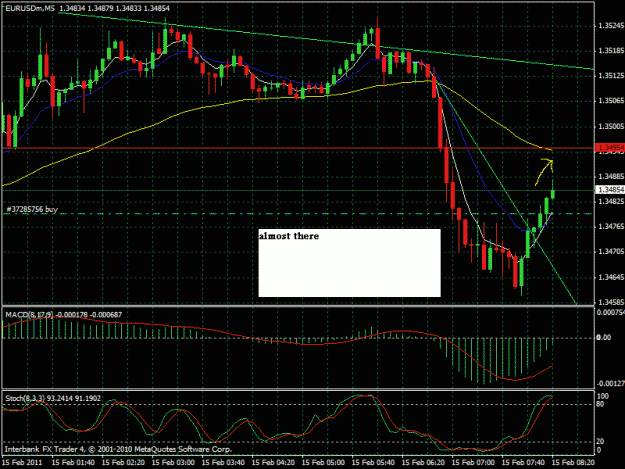Screen dimensions: 625x469
Task: Click the 1.34705 price scale value
Action: pos(611,251)
